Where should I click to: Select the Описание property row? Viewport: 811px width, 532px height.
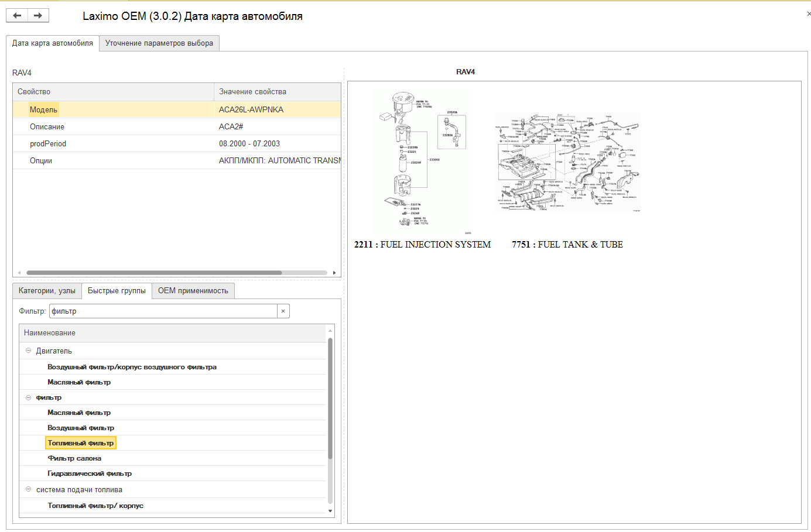(177, 126)
